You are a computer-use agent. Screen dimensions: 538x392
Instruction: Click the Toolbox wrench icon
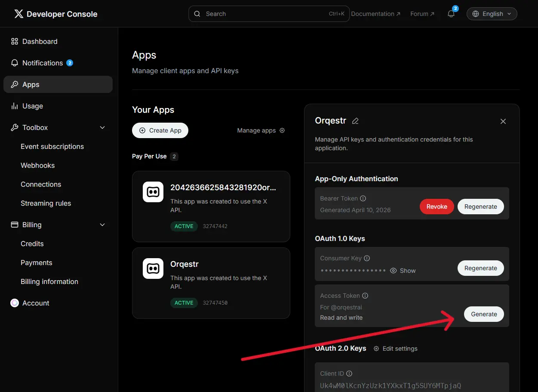pyautogui.click(x=15, y=127)
